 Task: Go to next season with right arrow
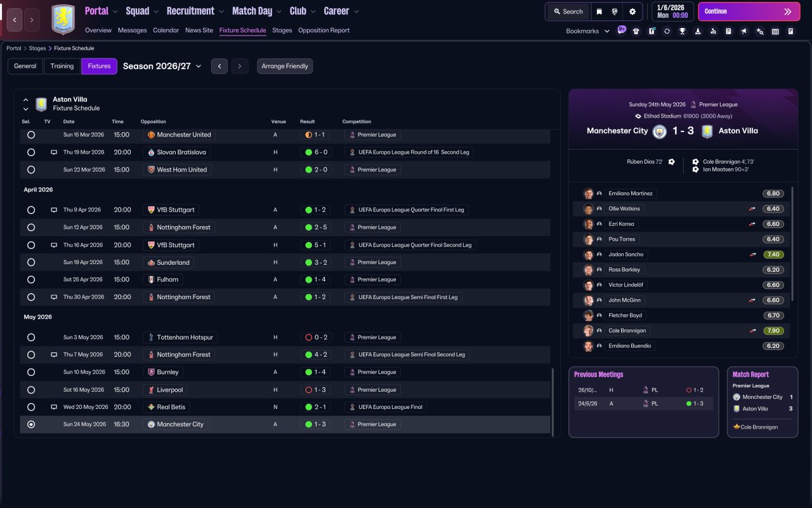tap(239, 66)
